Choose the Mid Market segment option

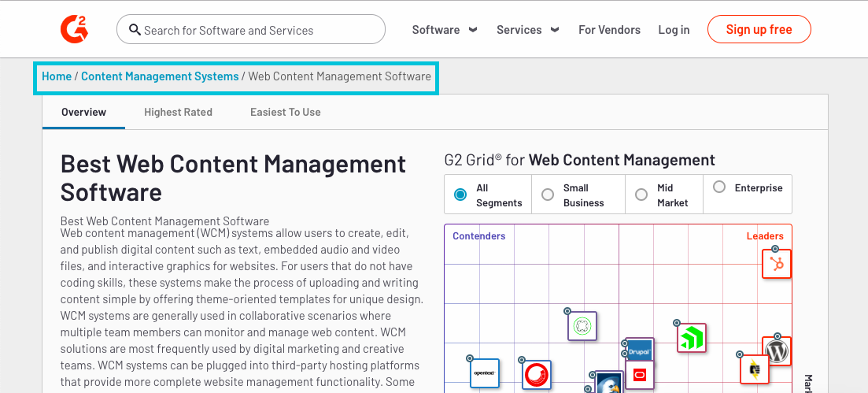[x=641, y=195]
